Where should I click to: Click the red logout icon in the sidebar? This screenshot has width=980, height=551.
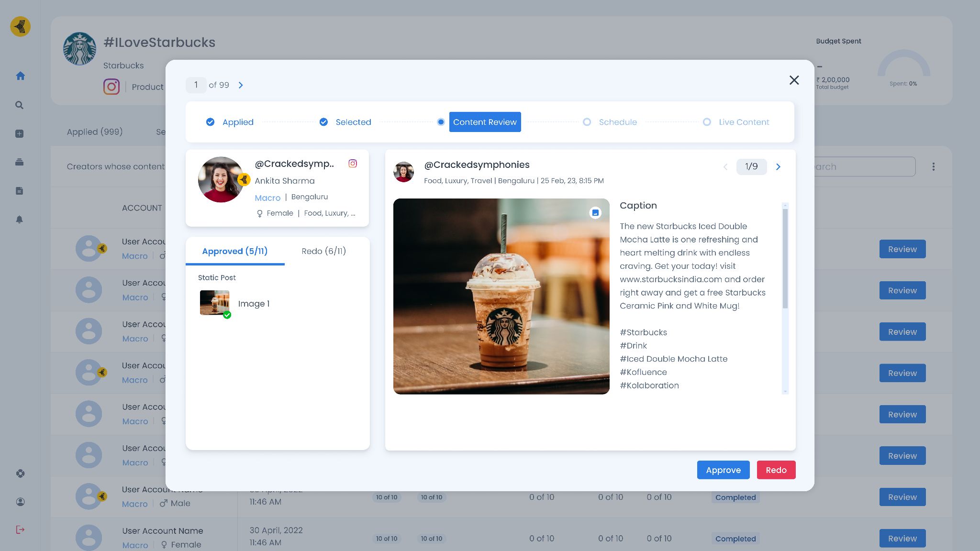tap(20, 529)
